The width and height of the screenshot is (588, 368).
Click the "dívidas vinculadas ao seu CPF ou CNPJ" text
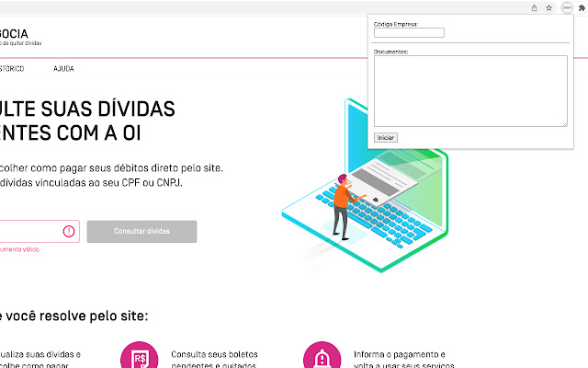91,183
